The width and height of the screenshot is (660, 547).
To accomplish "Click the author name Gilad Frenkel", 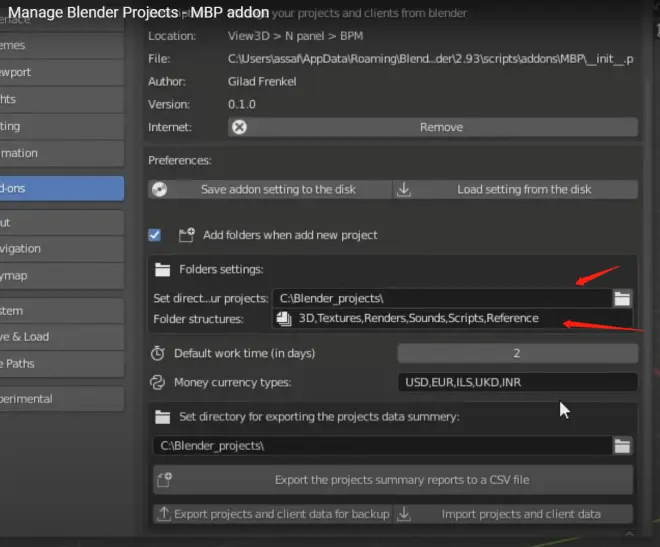I will click(x=262, y=81).
